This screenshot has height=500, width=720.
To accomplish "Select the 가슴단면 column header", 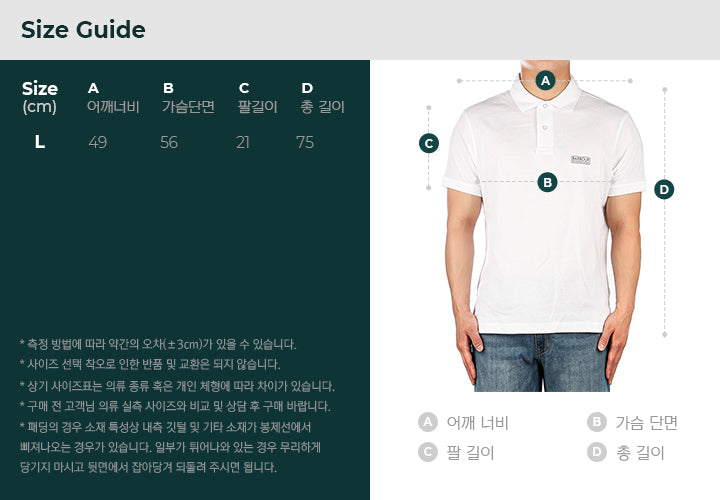I will pyautogui.click(x=188, y=107).
